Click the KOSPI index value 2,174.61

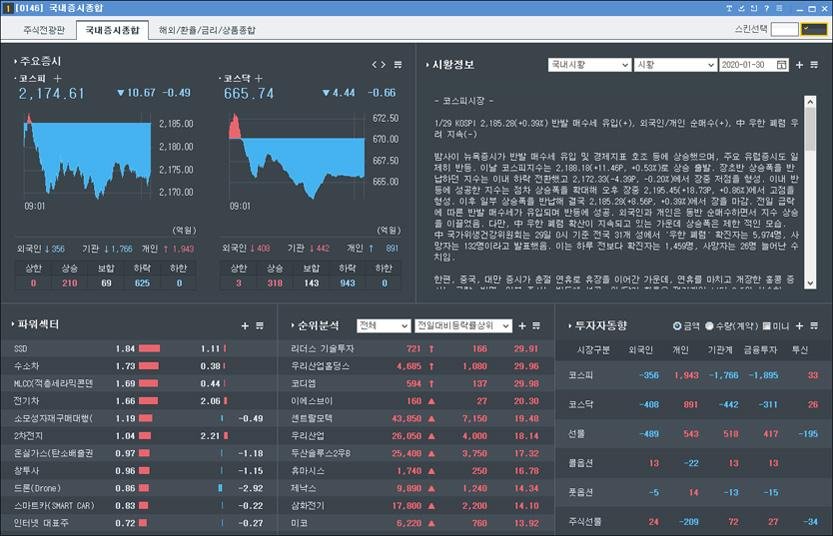tap(51, 94)
